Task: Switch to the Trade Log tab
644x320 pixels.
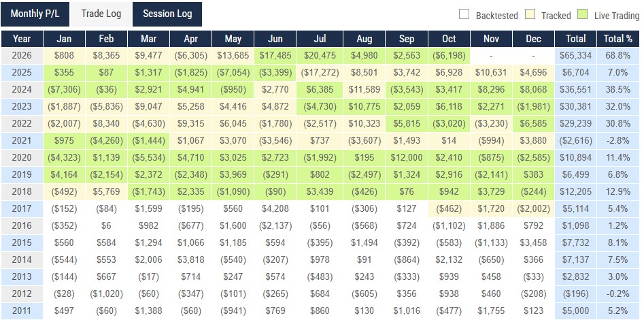Action: pyautogui.click(x=101, y=14)
